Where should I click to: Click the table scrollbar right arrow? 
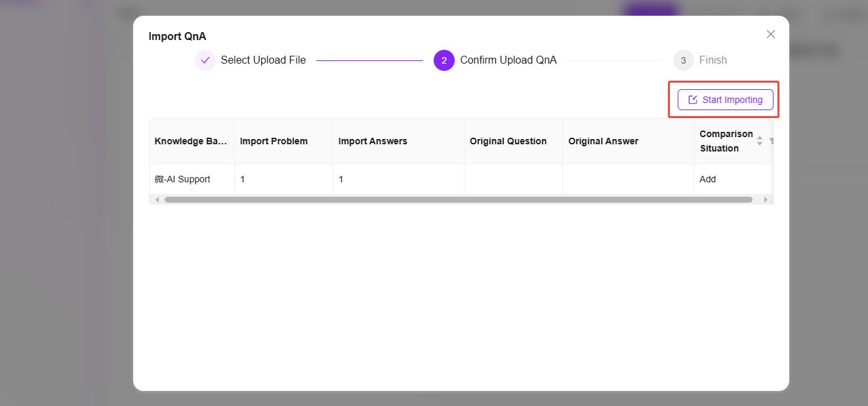[x=765, y=199]
